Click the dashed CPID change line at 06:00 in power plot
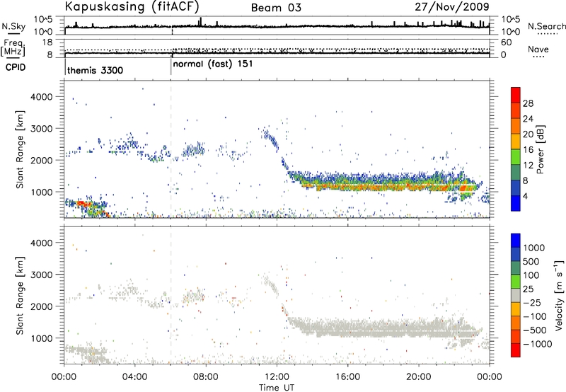The height and width of the screenshot is (392, 566). pyautogui.click(x=171, y=149)
